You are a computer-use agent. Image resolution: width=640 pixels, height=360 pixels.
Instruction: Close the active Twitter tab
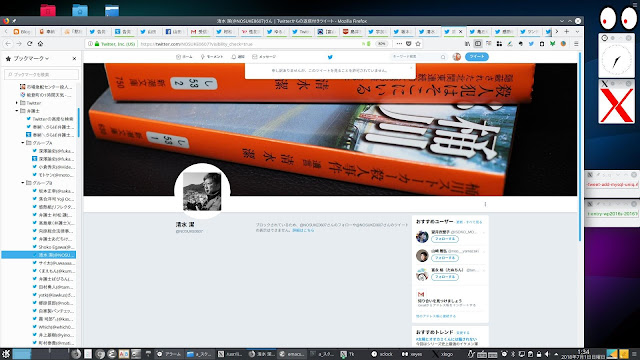pyautogui.click(x=461, y=31)
